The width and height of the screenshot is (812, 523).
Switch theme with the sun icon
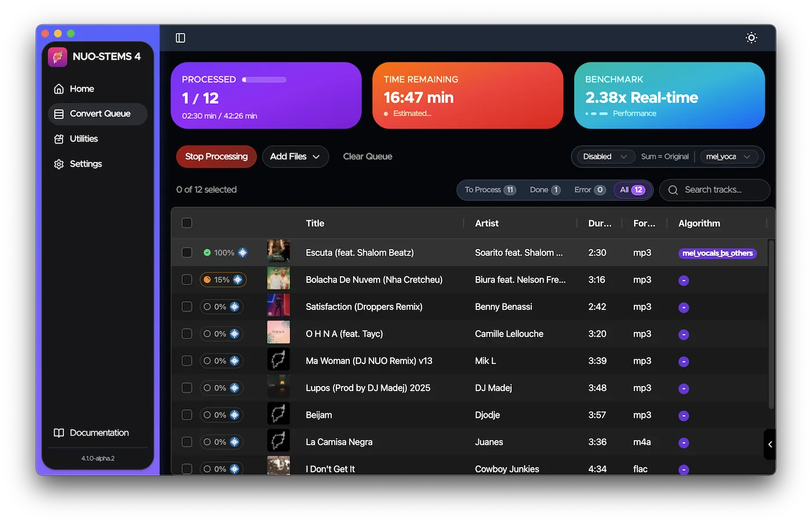click(x=751, y=38)
